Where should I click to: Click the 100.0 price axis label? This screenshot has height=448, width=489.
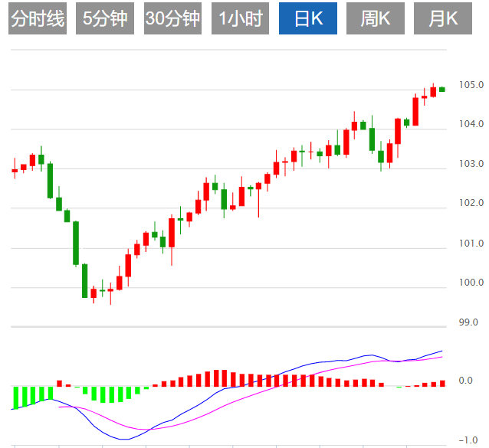point(471,283)
